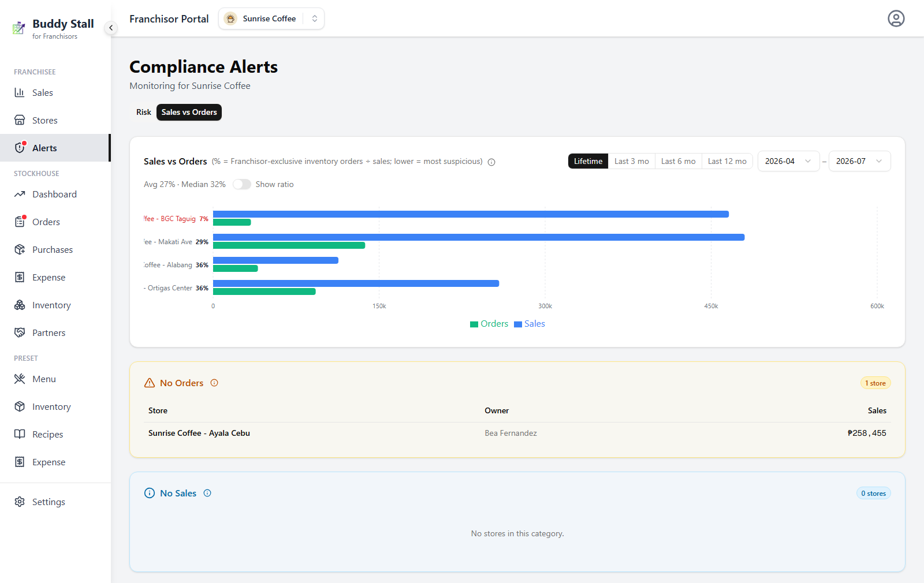This screenshot has width=924, height=583.
Task: Click the Sales legend blue swatch
Action: point(518,324)
